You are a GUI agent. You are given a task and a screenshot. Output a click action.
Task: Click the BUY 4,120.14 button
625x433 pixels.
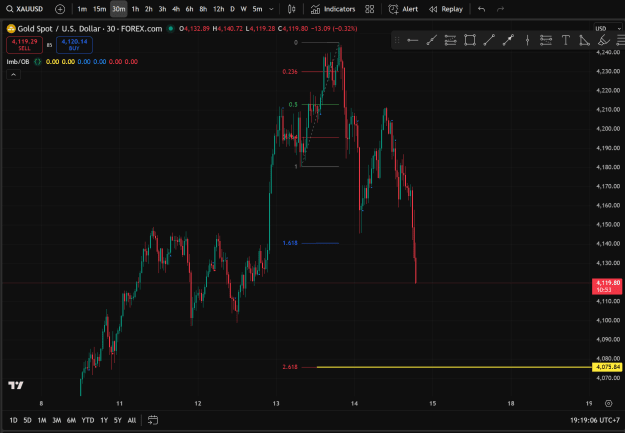coord(74,45)
